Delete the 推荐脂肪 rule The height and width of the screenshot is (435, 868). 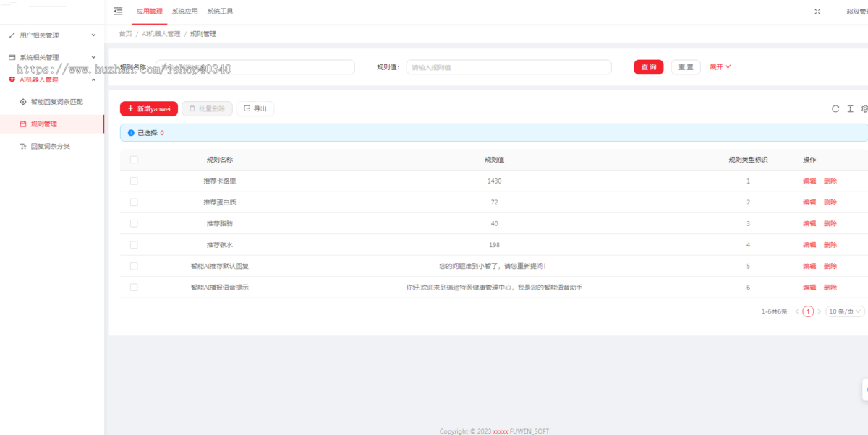click(x=830, y=224)
